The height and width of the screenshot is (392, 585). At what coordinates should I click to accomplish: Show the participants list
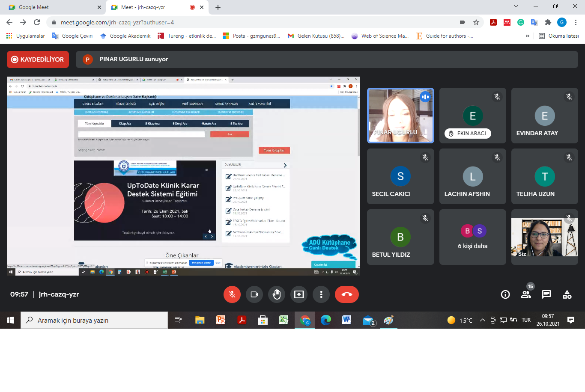click(x=526, y=294)
